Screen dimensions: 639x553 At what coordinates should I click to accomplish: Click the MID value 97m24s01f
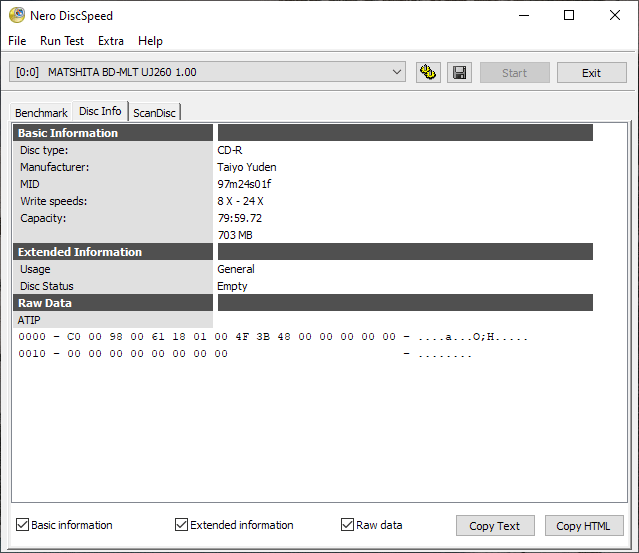tap(244, 184)
